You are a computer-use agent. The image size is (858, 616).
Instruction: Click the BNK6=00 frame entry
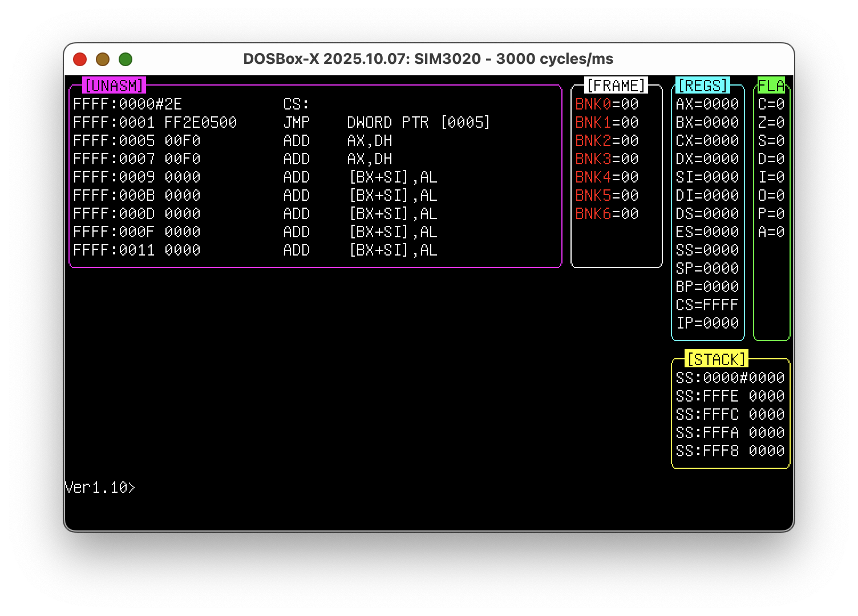click(606, 214)
